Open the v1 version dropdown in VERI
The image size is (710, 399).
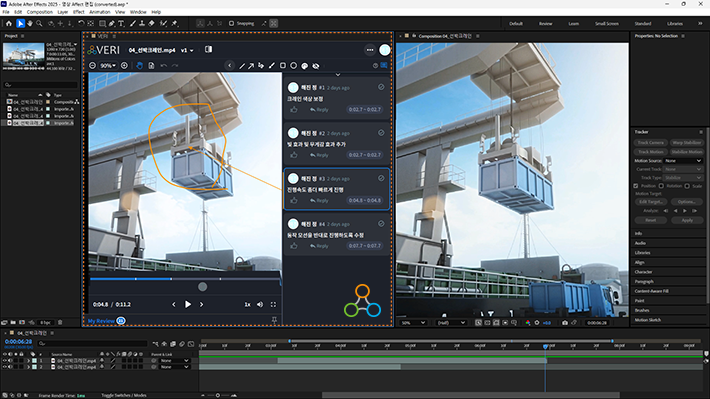point(187,50)
